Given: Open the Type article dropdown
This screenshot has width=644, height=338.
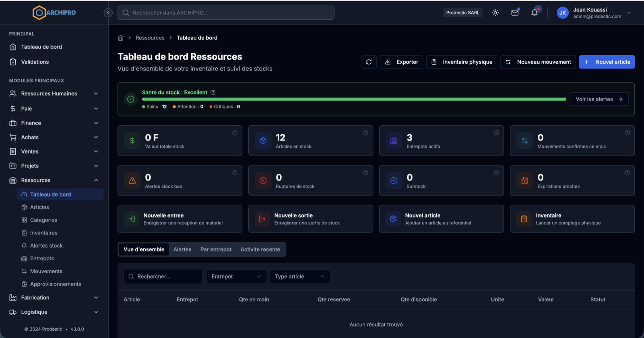Looking at the screenshot, I should point(300,276).
